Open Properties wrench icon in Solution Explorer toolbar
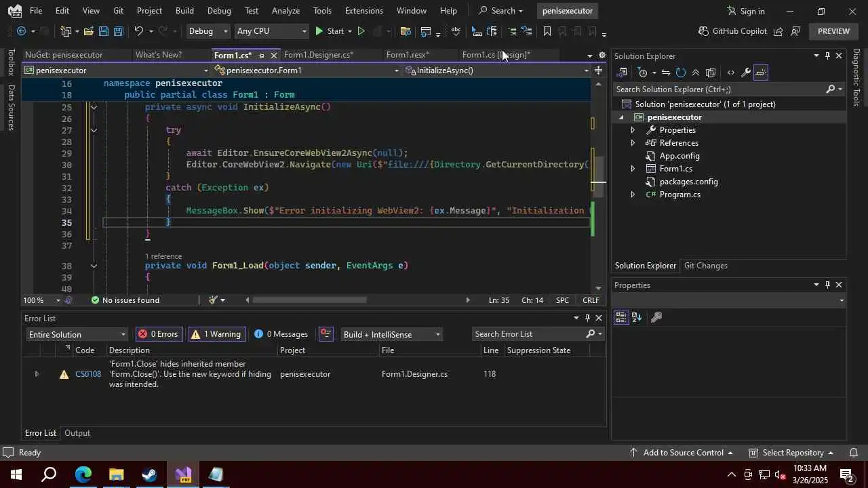The height and width of the screenshot is (488, 868). [x=746, y=73]
